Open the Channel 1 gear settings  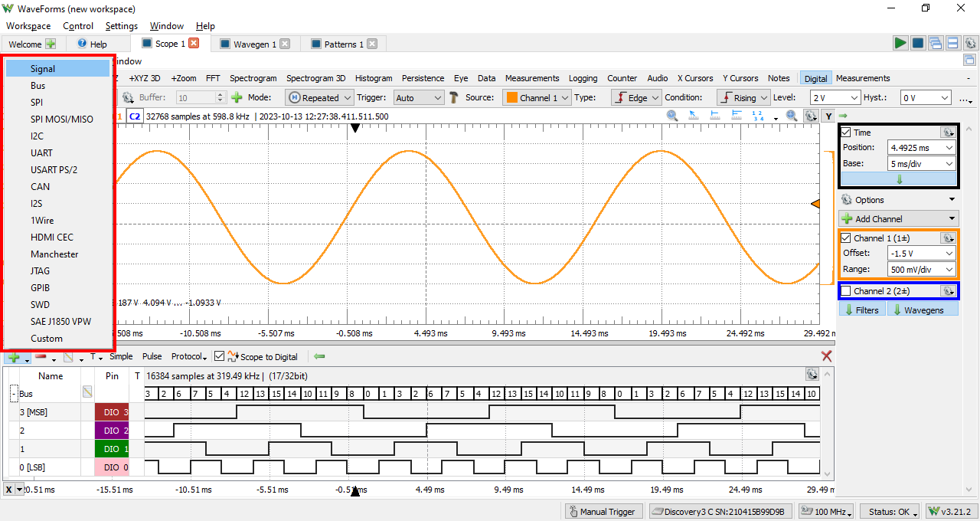(948, 238)
